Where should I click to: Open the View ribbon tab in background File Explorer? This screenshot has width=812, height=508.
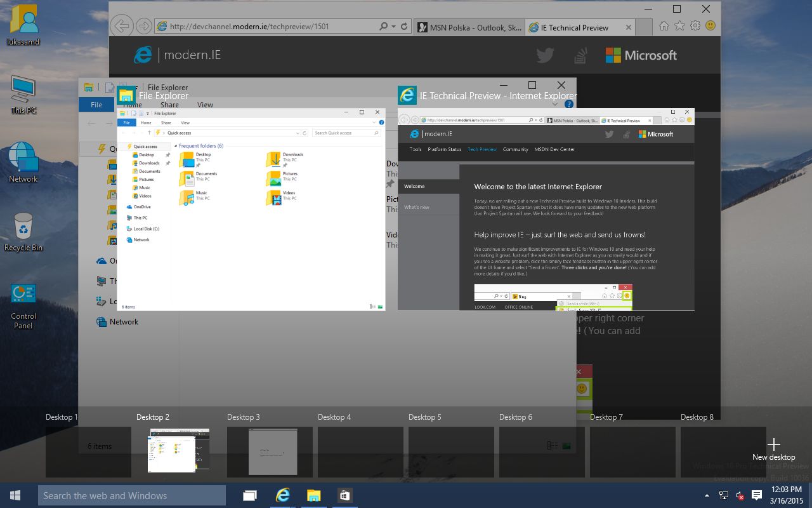coord(205,105)
